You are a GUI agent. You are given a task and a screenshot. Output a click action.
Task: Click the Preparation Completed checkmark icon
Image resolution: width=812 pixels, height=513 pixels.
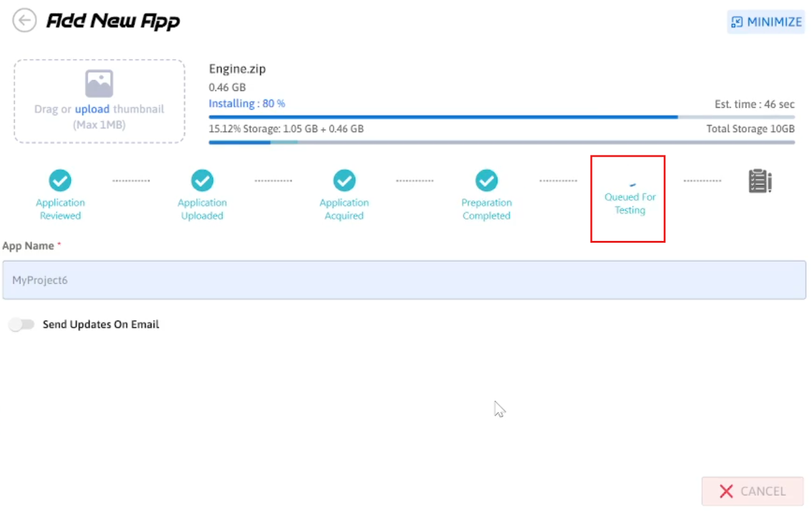(x=486, y=181)
